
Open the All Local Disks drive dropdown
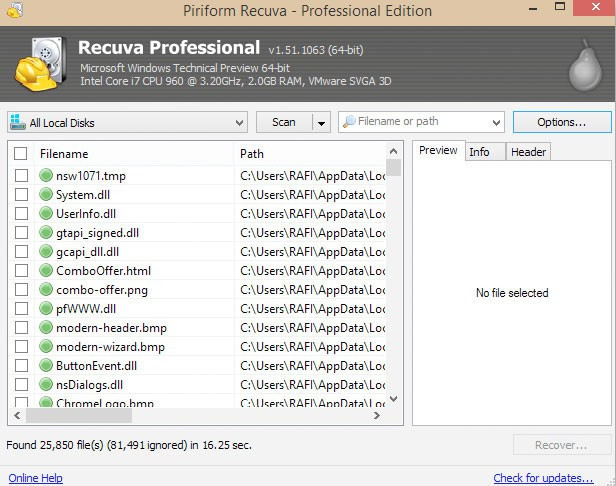239,123
